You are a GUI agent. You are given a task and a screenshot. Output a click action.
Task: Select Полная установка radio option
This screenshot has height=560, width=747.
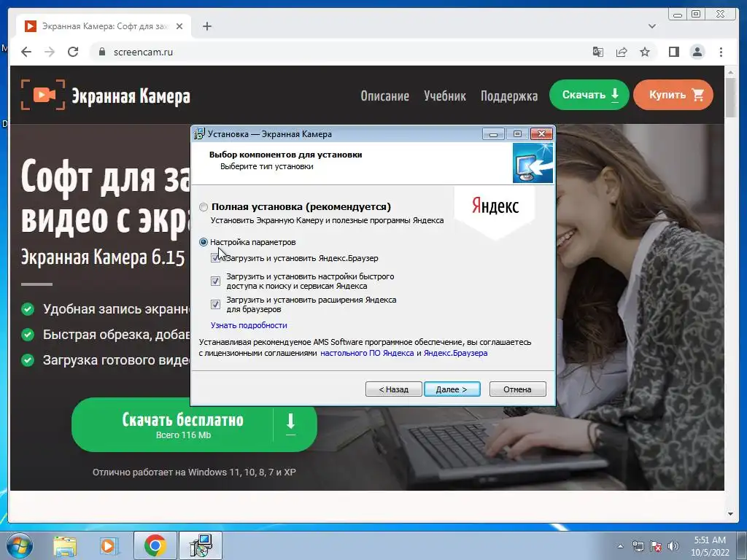(x=204, y=206)
